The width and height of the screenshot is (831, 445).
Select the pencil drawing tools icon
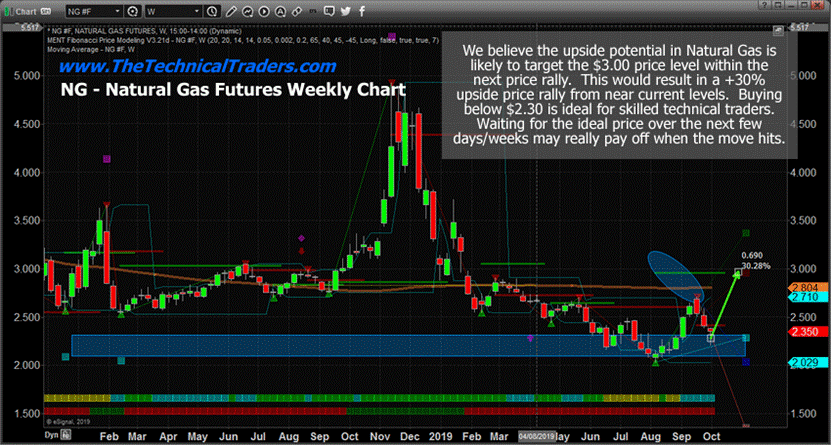229,10
